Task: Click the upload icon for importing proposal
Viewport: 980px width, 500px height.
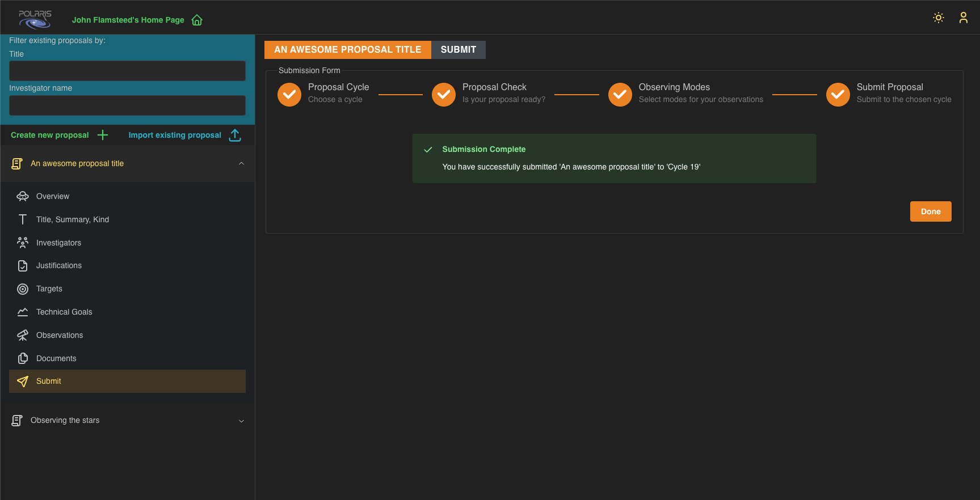Action: pyautogui.click(x=235, y=135)
